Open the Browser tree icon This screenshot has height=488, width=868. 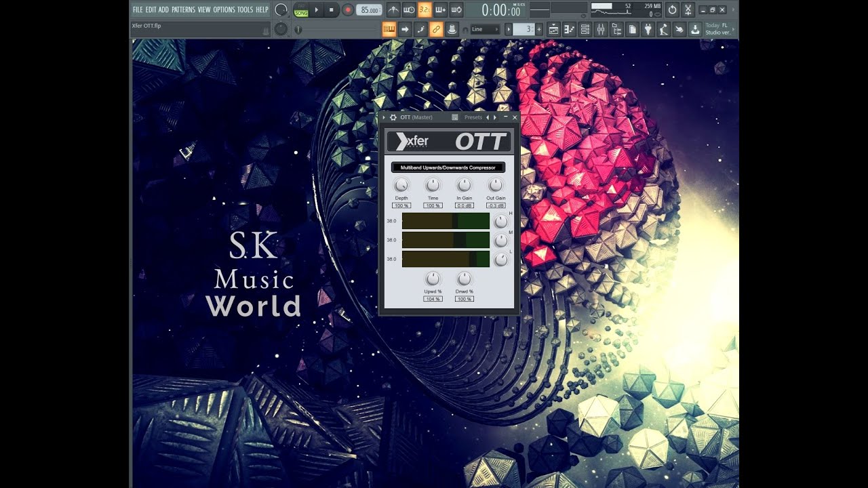tap(616, 29)
